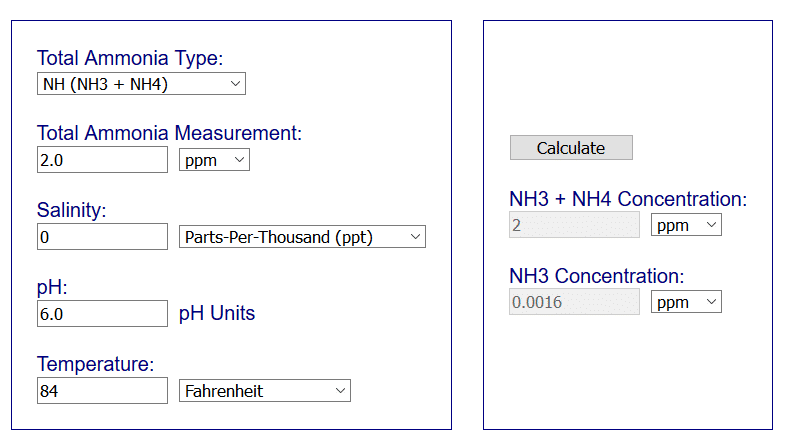Click the Salinity value input field

(102, 237)
